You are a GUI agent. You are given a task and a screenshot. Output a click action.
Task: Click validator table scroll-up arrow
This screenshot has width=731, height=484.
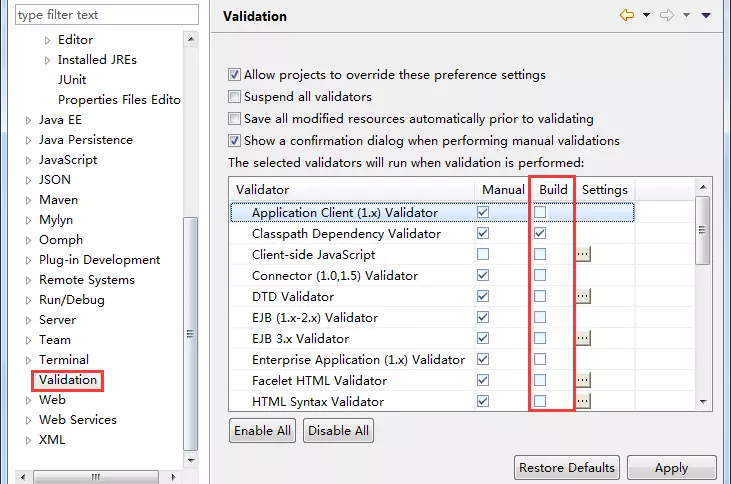pos(703,188)
